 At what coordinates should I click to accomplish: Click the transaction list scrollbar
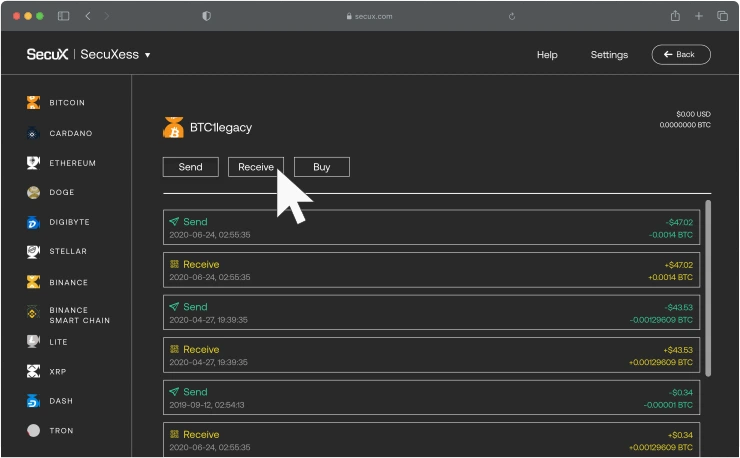[x=708, y=288]
